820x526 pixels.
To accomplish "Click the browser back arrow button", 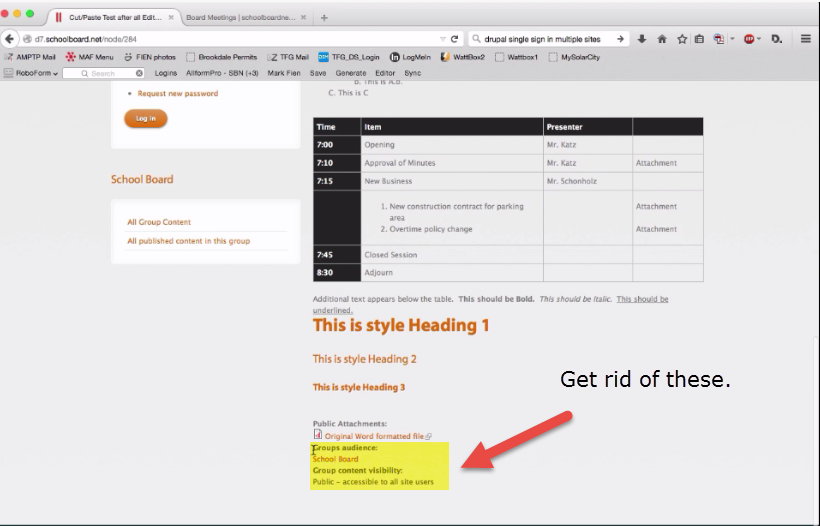I will [x=10, y=39].
